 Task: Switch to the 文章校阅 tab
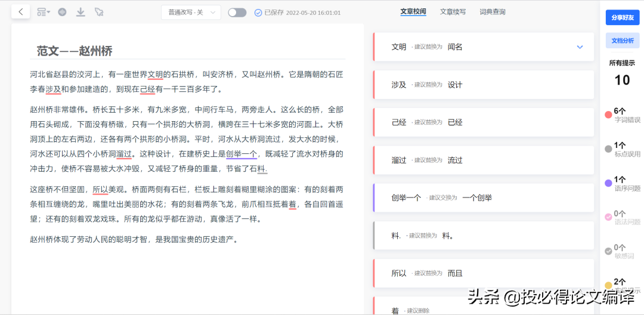tap(413, 12)
